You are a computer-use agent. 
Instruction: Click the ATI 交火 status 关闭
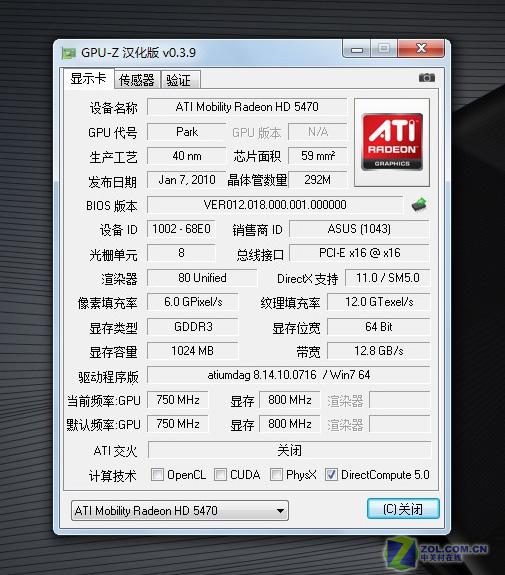290,450
